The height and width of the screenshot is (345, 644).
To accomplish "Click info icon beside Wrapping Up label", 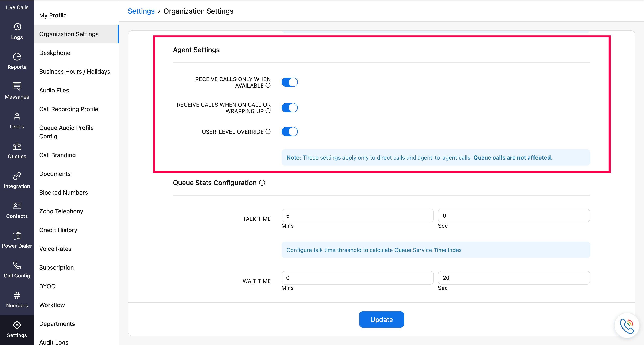I will tap(268, 111).
